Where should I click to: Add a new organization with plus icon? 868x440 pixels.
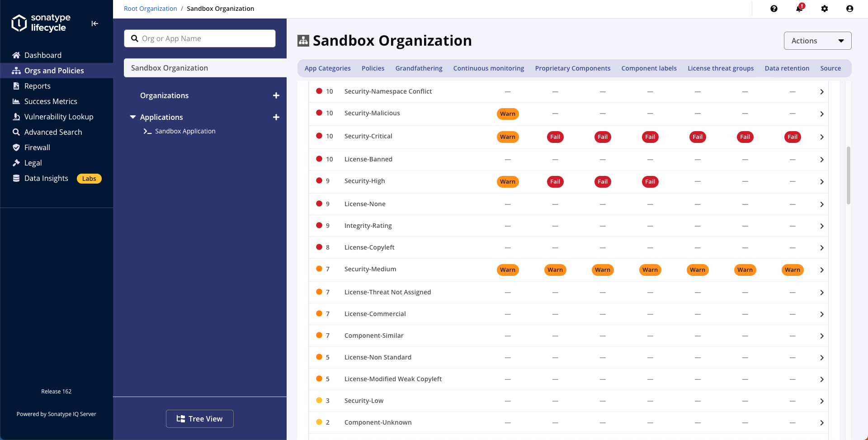(x=276, y=95)
